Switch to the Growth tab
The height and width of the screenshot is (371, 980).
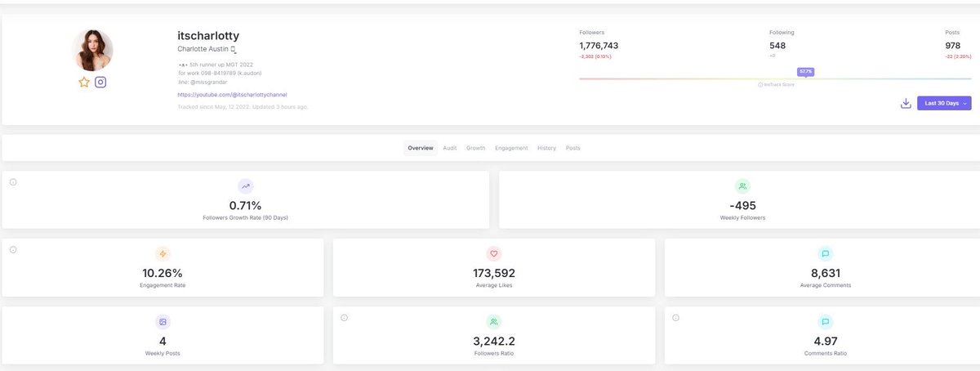pos(476,148)
